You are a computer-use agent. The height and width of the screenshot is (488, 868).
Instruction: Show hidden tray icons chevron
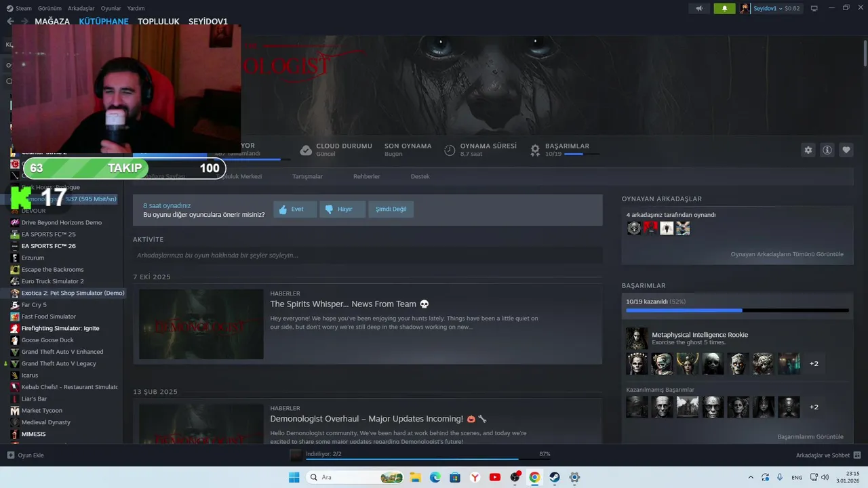751,477
